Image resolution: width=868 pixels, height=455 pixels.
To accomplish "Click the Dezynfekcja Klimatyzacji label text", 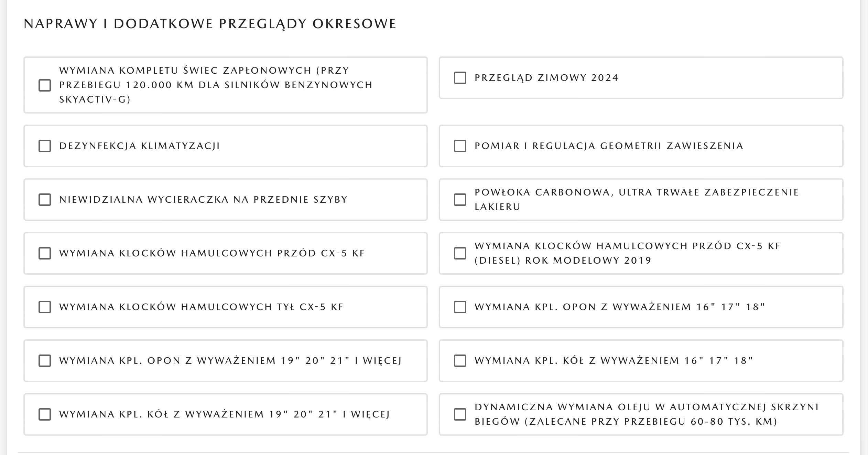I will point(139,146).
